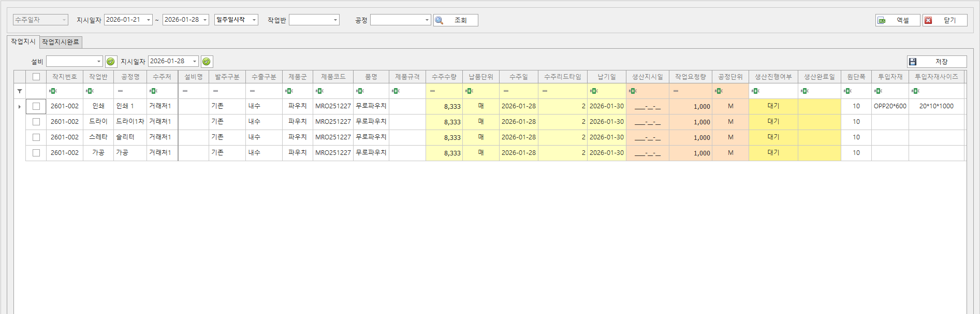Click the ABC filter icon under 제품코드 column

click(x=319, y=91)
